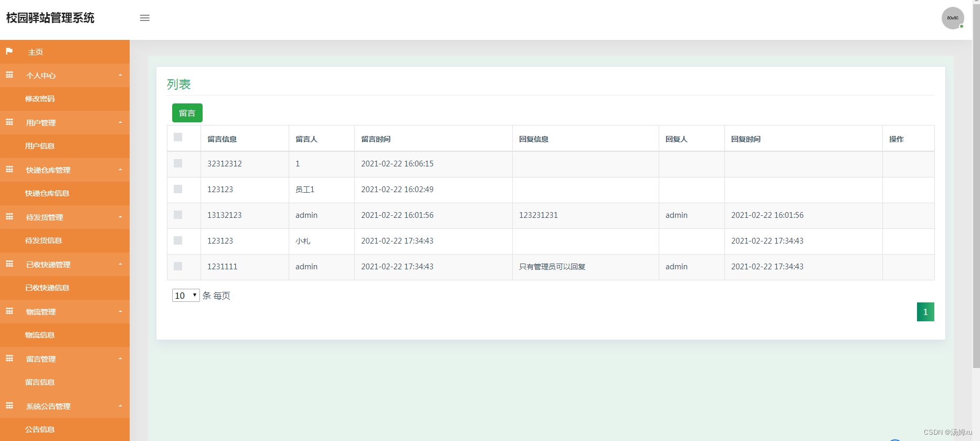Viewport: 980px width, 441px height.
Task: Open 公告信息 in the sidebar
Action: [65, 429]
